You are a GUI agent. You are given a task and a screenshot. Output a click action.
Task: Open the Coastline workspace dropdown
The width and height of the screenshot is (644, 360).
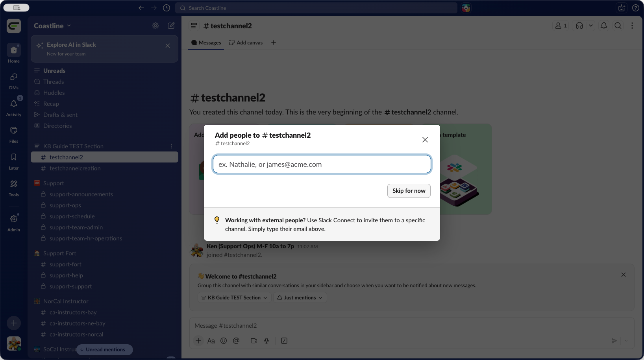point(52,26)
